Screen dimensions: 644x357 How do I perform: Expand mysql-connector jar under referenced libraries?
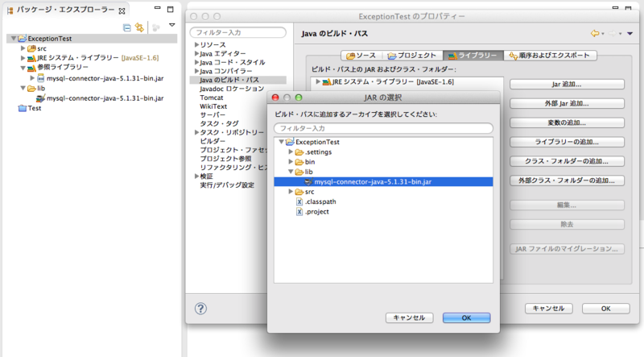point(32,77)
